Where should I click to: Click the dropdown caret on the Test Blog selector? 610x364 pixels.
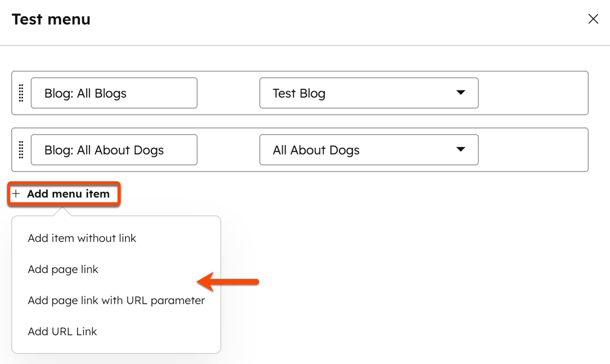pos(461,93)
